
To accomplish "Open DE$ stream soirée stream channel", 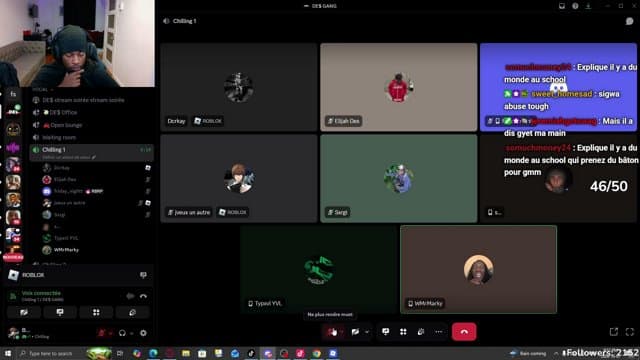I will click(92, 100).
